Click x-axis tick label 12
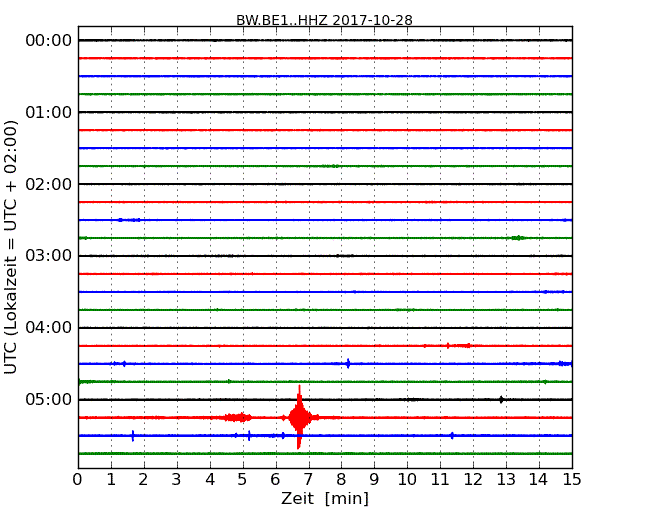Image resolution: width=650 pixels, height=520 pixels. (x=473, y=479)
